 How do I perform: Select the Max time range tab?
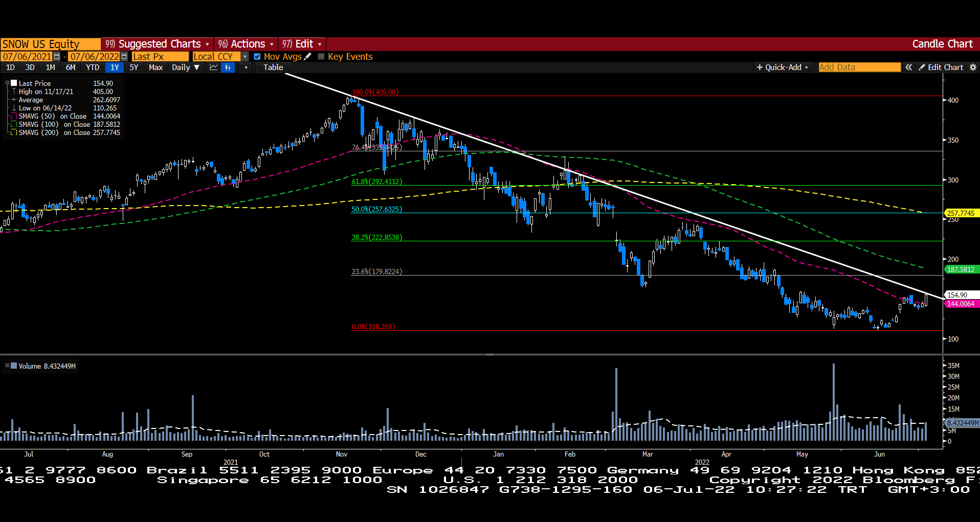click(x=156, y=67)
